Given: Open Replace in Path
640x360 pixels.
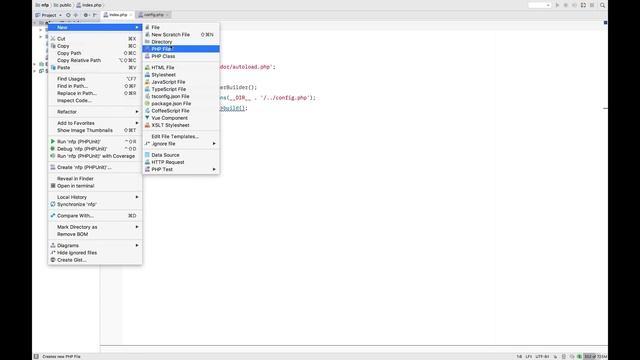Looking at the screenshot, I should point(95,93).
